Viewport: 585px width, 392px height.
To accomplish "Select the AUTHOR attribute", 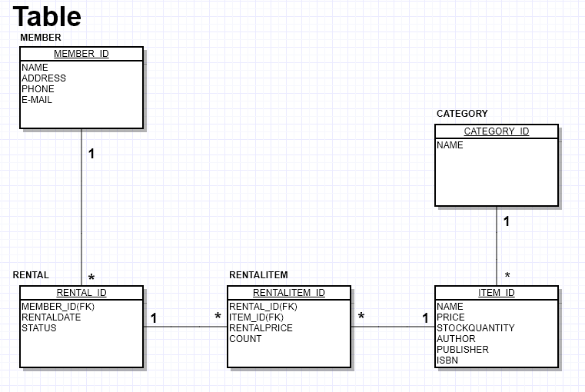I will tap(456, 339).
